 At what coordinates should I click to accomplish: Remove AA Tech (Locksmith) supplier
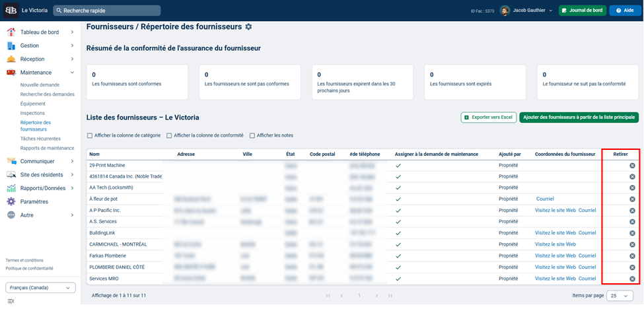633,188
